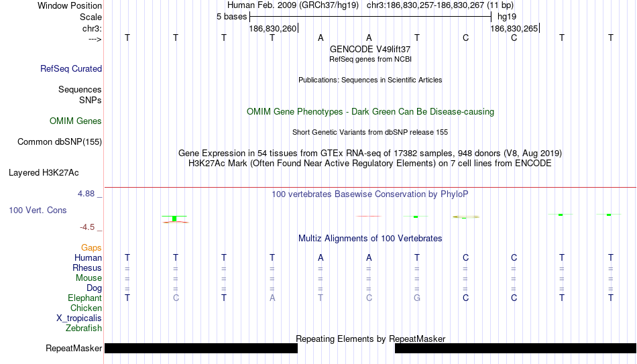Click the horizontal scale bar line

pyautogui.click(x=370, y=17)
